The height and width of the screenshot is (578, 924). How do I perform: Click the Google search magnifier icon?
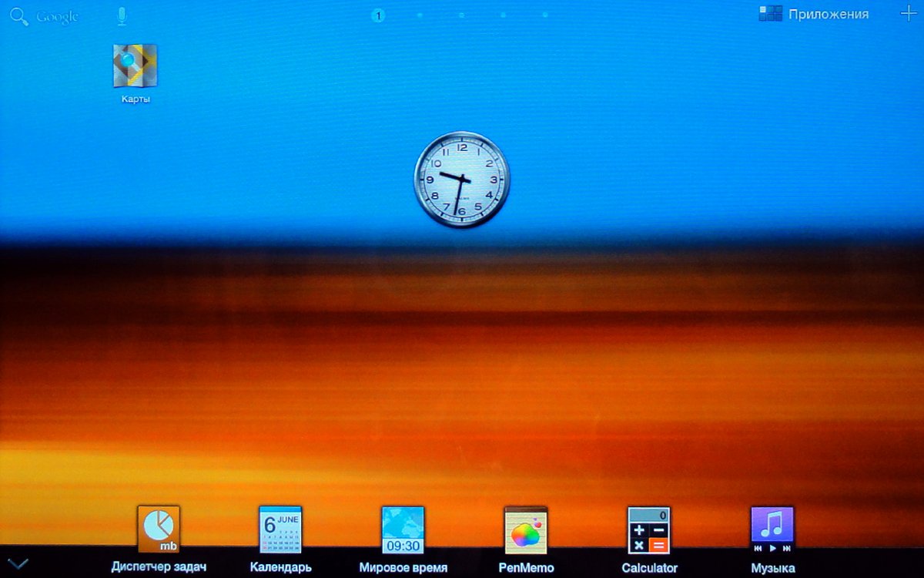(20, 16)
